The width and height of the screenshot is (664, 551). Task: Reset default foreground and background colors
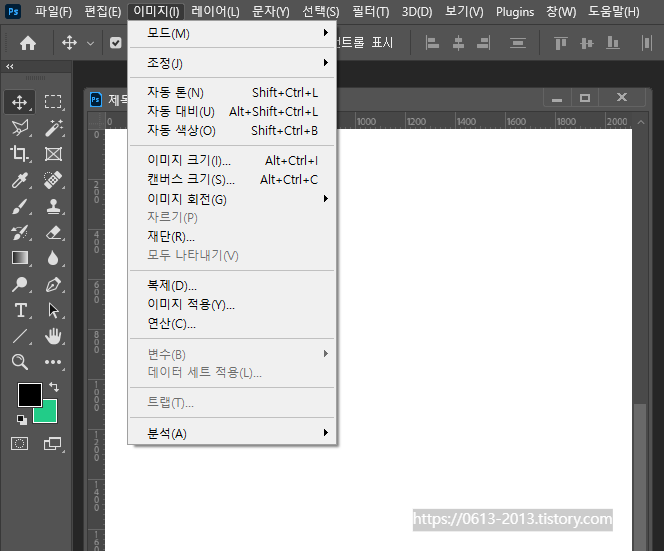pos(22,420)
